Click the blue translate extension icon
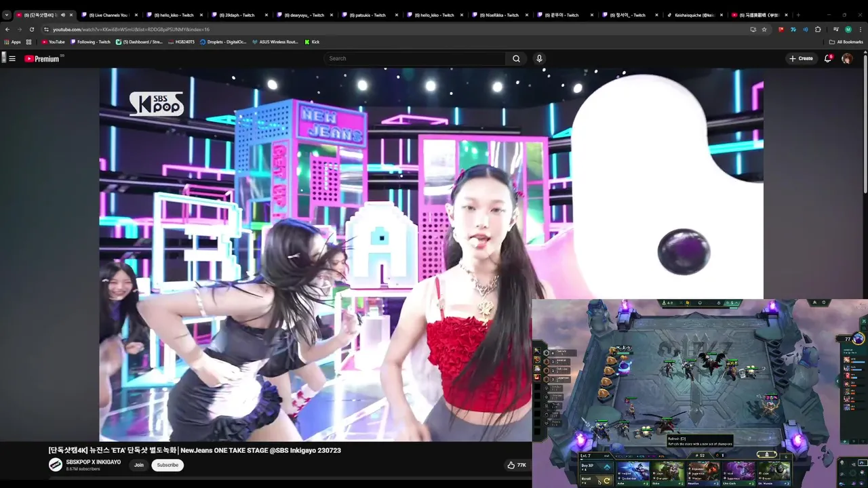This screenshot has height=488, width=868. coord(793,29)
